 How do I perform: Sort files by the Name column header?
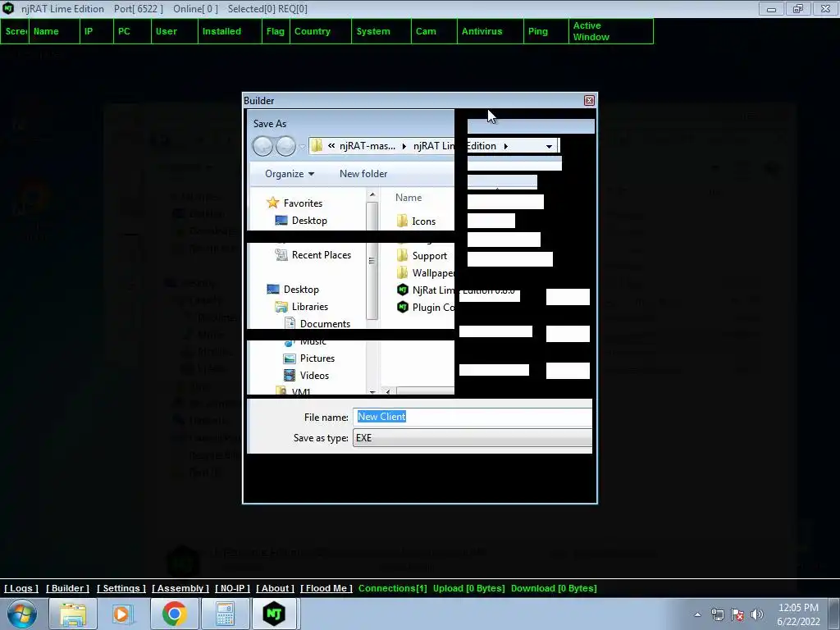pyautogui.click(x=409, y=198)
